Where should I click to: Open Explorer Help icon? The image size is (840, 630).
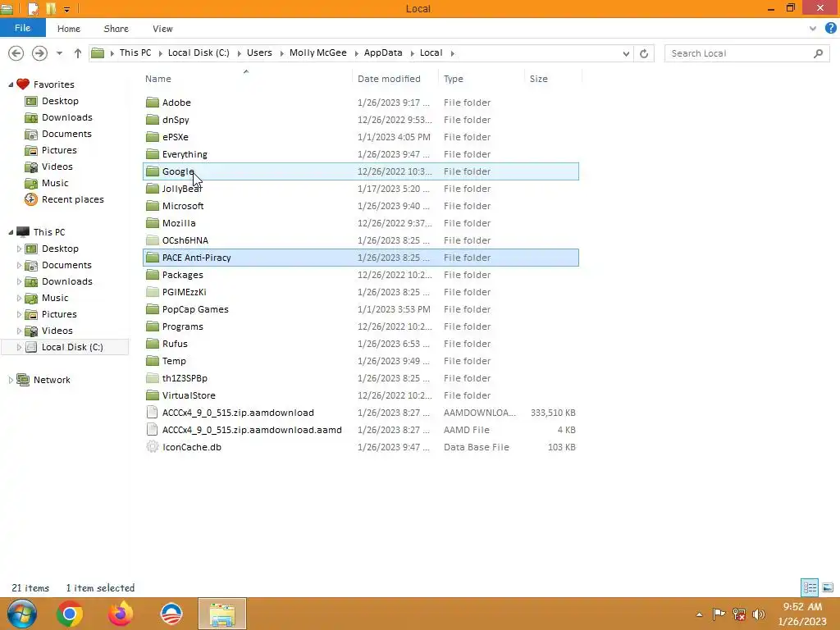(831, 29)
